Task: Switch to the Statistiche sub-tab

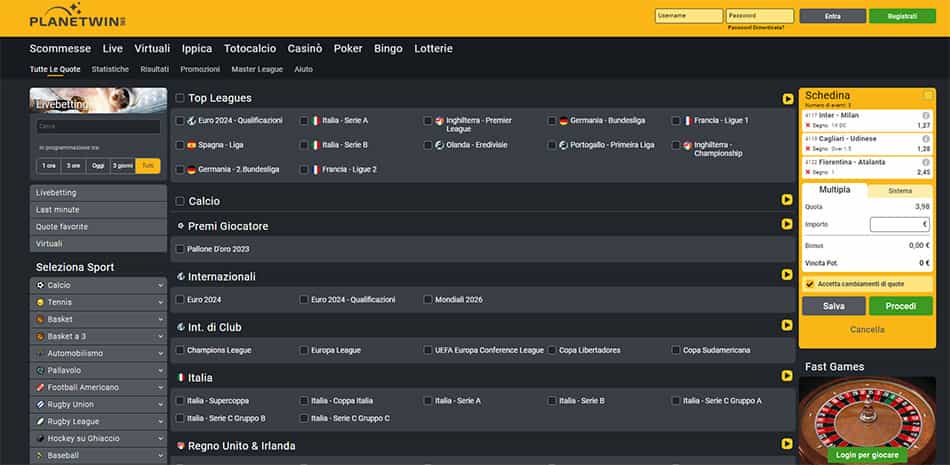Action: click(110, 69)
